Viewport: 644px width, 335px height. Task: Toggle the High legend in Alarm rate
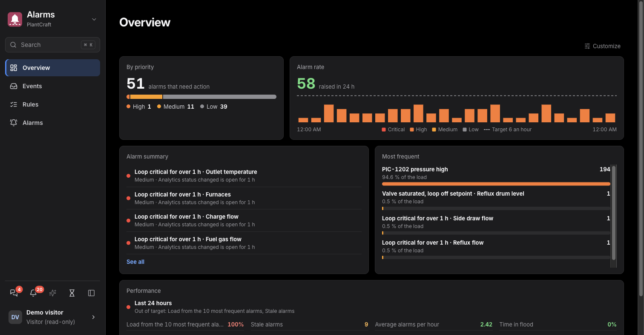pos(418,130)
